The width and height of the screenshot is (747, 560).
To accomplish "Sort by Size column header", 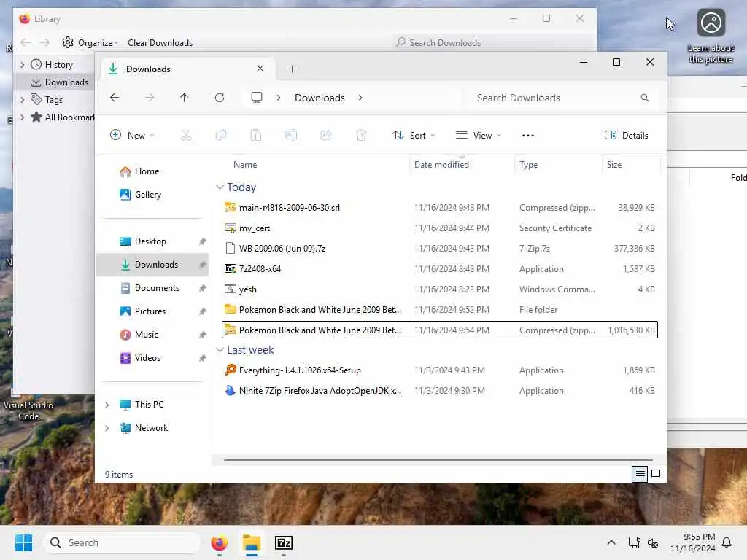I will [614, 165].
